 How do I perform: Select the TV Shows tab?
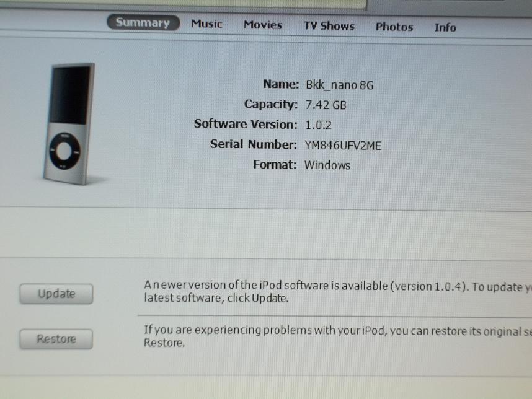[x=329, y=26]
